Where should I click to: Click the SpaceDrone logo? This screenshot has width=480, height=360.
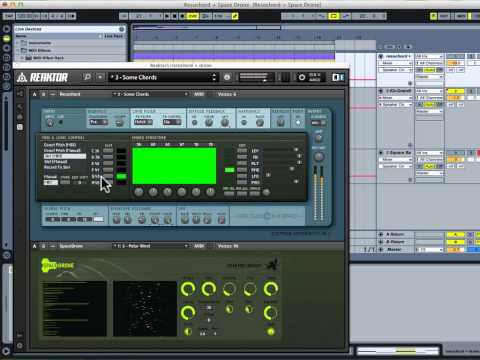coord(57,266)
